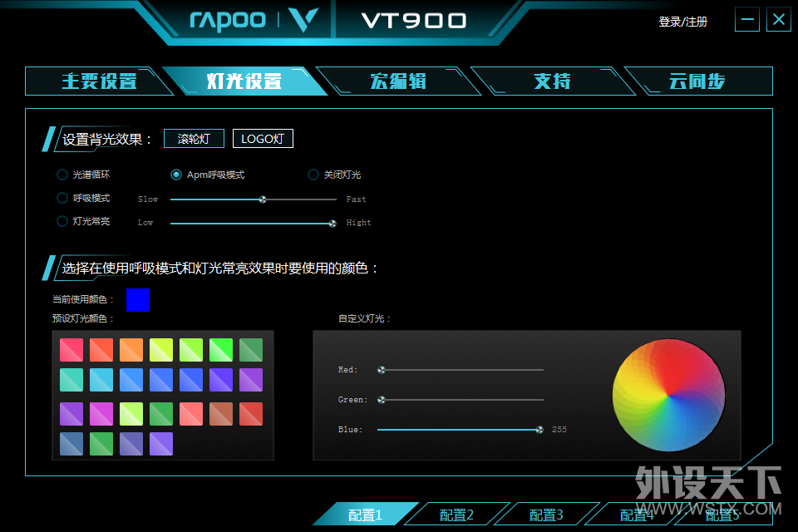Click the Green value slider handle

382,400
